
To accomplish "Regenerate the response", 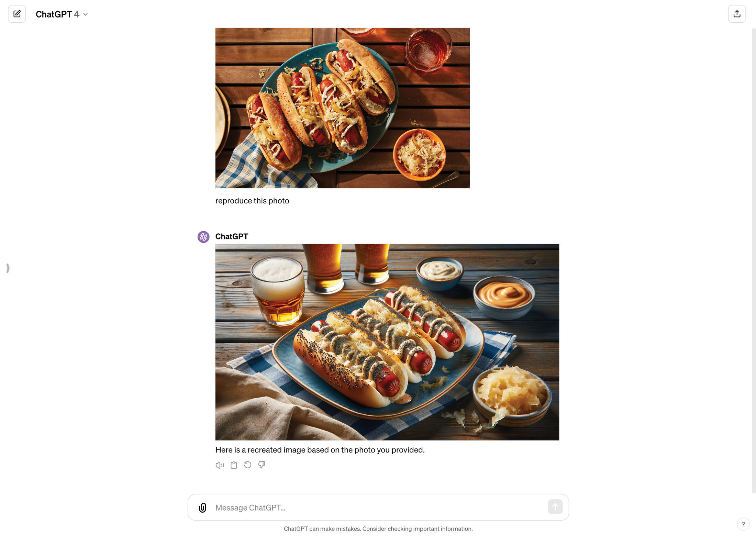I will 248,465.
